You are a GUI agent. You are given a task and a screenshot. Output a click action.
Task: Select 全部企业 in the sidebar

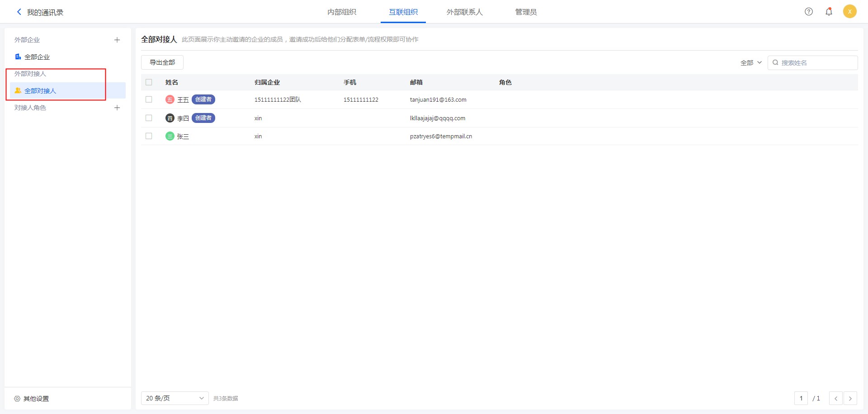coord(37,57)
